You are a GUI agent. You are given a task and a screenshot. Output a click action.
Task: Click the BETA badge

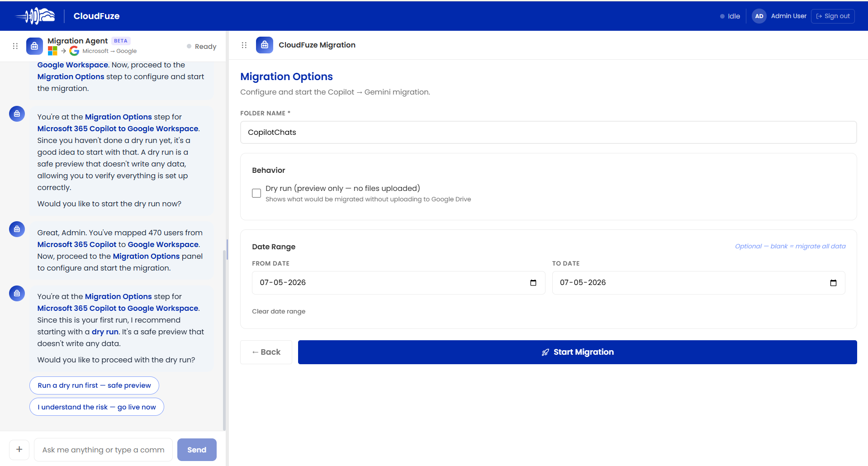pos(121,41)
